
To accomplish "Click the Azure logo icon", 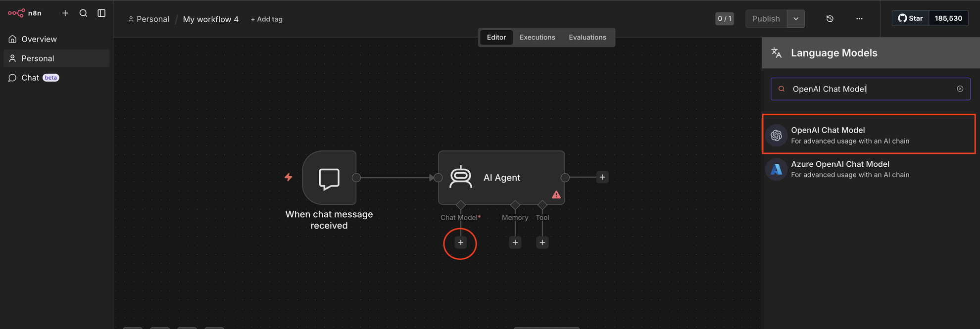I will pos(777,169).
